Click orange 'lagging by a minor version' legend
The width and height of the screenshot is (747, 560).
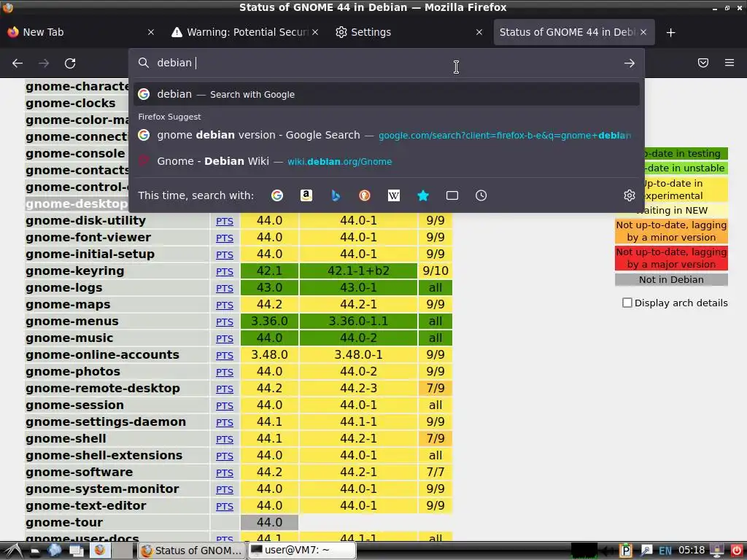coord(671,231)
